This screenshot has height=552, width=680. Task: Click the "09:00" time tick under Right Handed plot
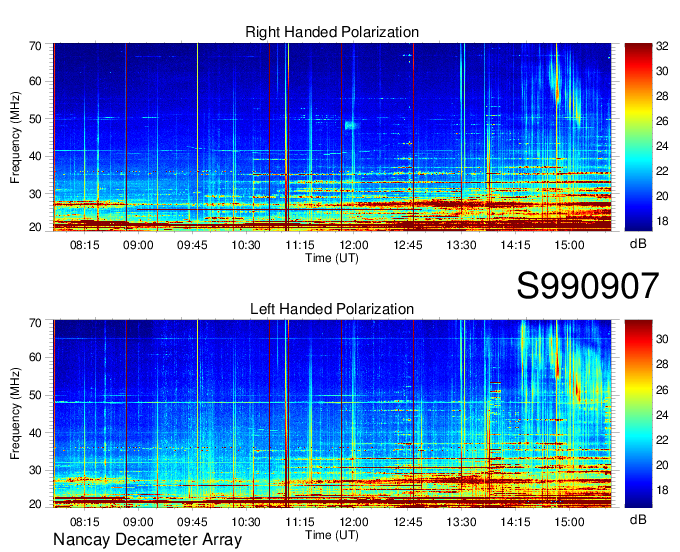[138, 245]
